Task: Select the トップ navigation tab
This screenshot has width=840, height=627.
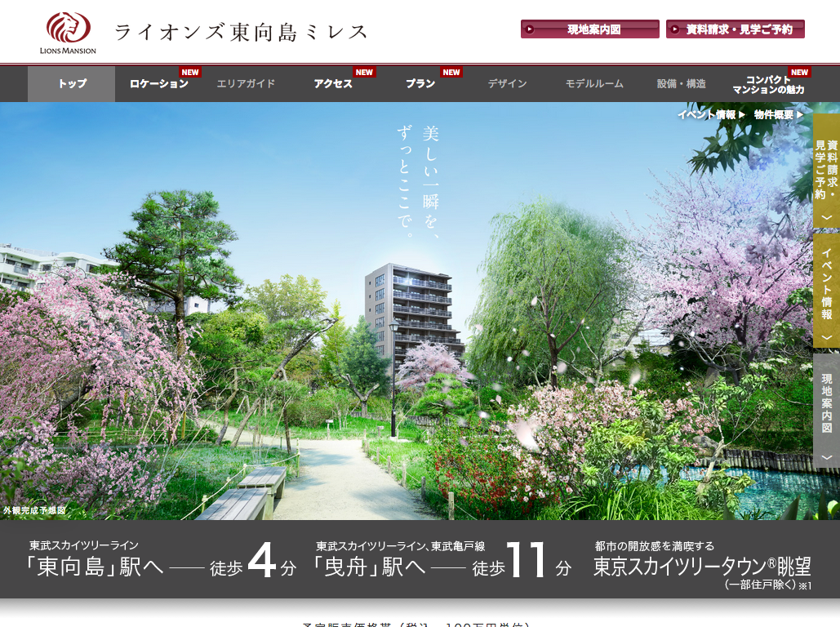Action: pos(72,84)
